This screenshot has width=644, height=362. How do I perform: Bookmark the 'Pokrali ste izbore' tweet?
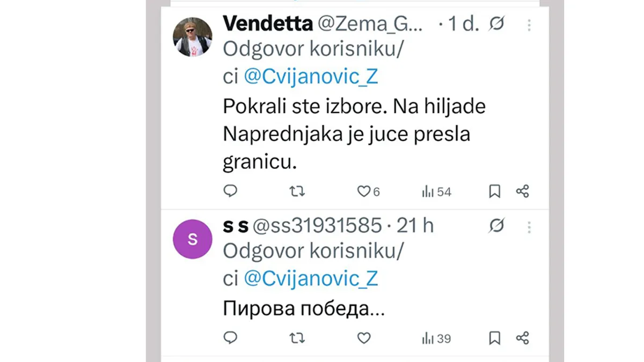point(494,191)
